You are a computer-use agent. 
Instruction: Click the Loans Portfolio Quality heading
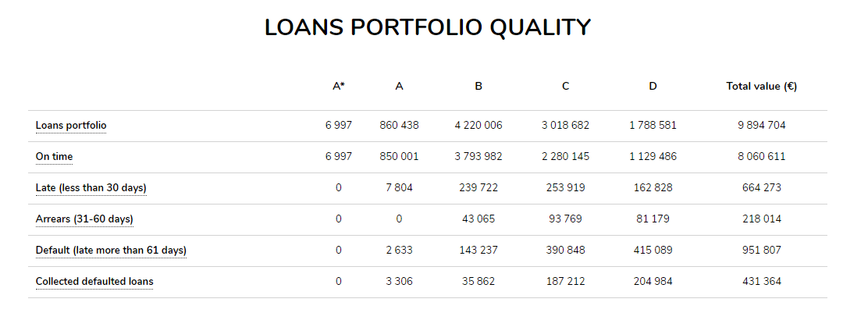coord(428,27)
